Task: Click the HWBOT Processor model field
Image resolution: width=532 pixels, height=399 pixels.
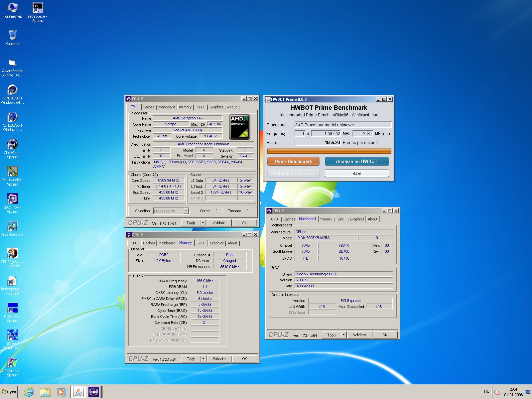Action: [x=343, y=125]
